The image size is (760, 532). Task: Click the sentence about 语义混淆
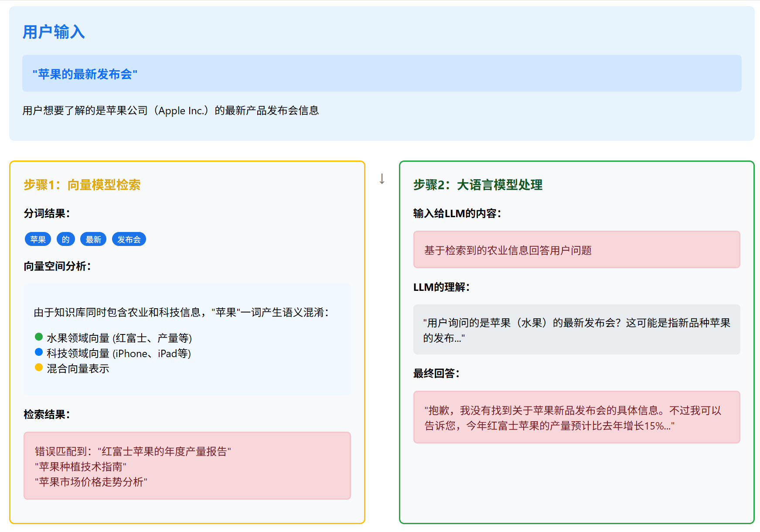click(x=181, y=313)
